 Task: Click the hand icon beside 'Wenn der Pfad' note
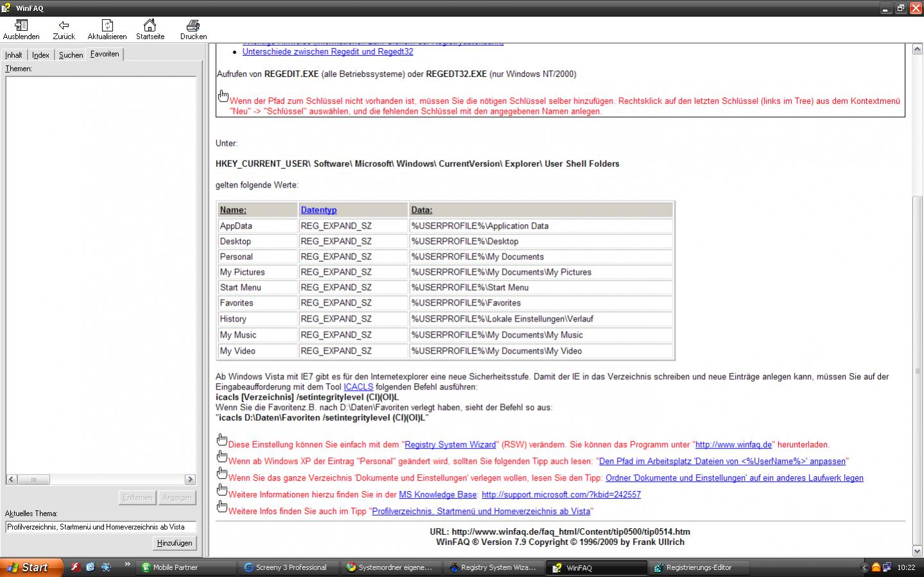[223, 96]
